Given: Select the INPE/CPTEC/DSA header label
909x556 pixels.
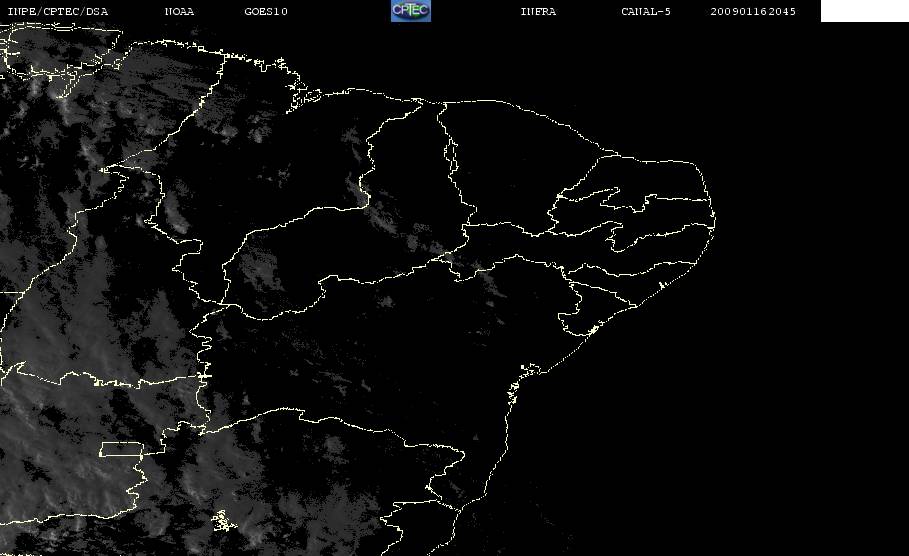Looking at the screenshot, I should 58,12.
